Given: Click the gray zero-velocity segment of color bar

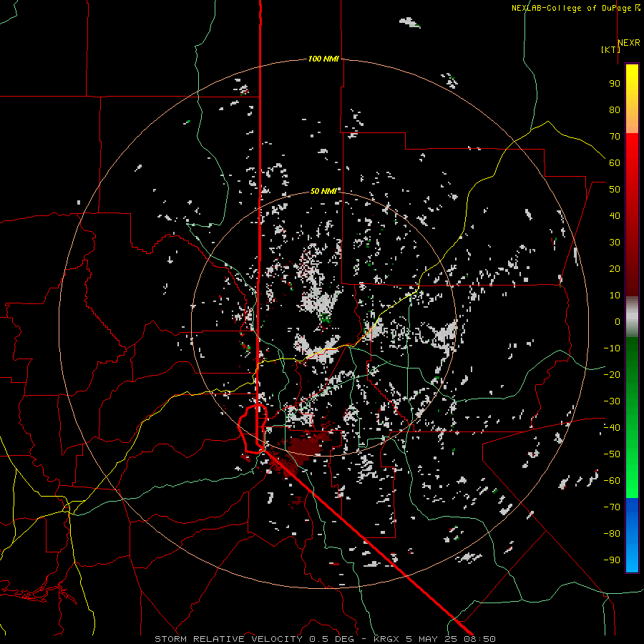Looking at the screenshot, I should coord(632,317).
